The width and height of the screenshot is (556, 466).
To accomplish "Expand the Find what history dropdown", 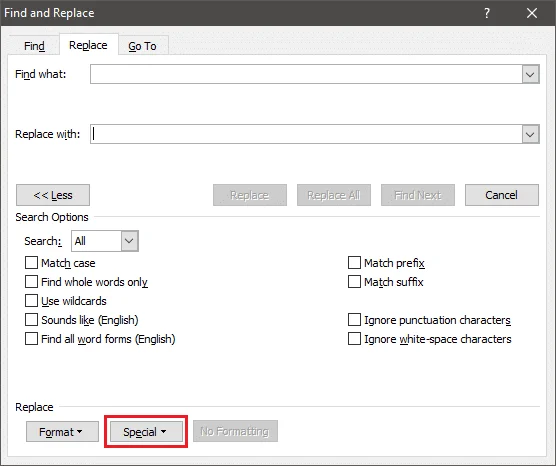I will tap(530, 74).
